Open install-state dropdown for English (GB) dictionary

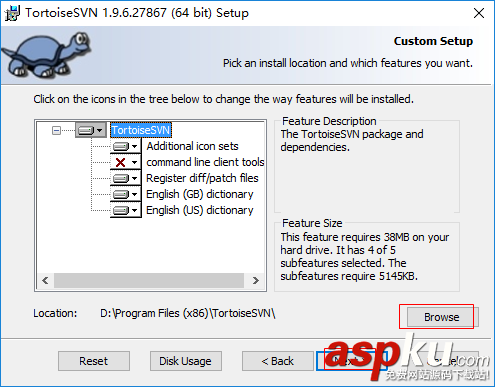tap(126, 194)
